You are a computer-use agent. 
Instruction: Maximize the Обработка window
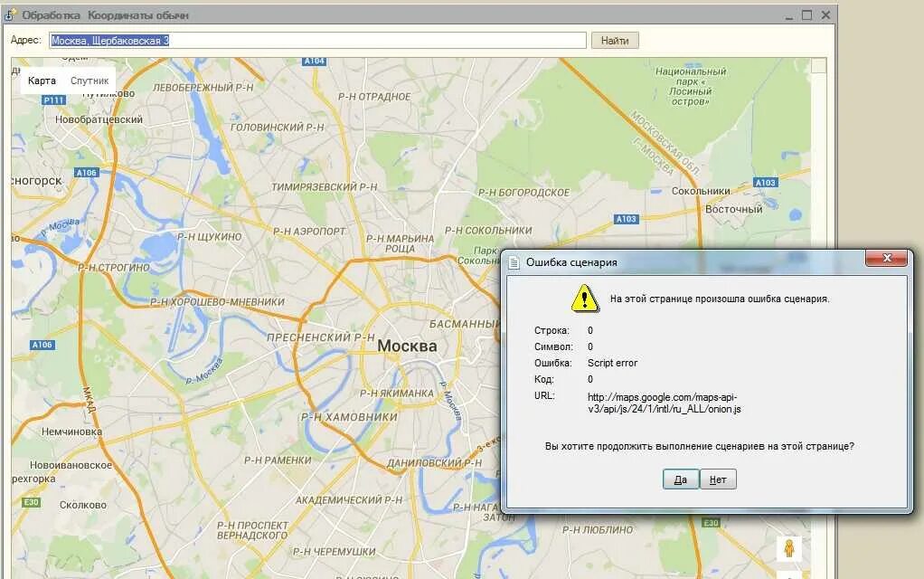807,15
